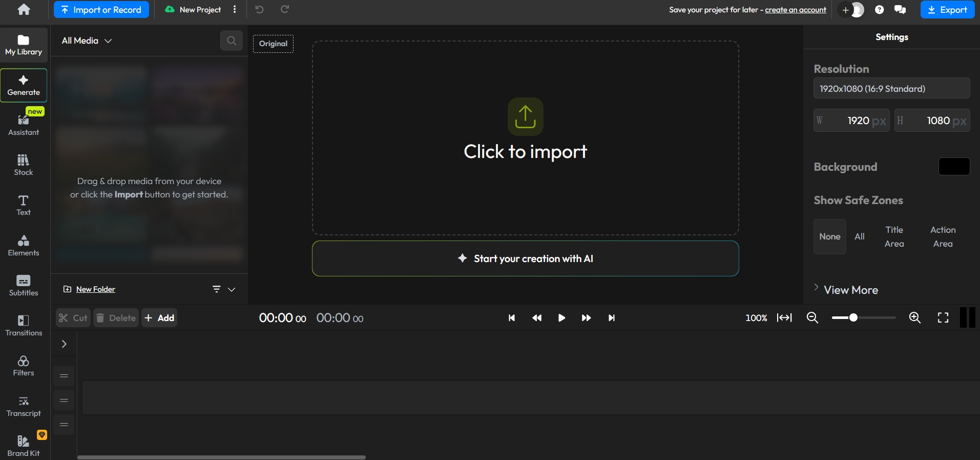This screenshot has height=460, width=980.
Task: Adjust the timeline zoom slider
Action: point(864,318)
